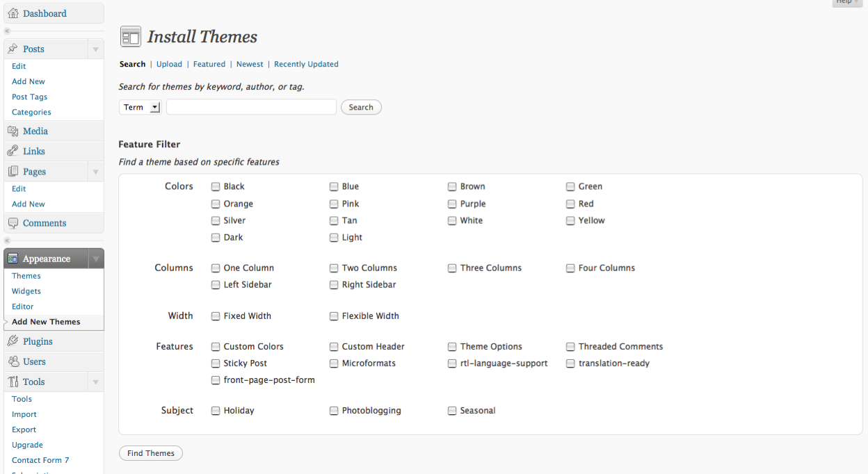
Task: Tick the Threaded Comments feature checkbox
Action: tap(571, 347)
